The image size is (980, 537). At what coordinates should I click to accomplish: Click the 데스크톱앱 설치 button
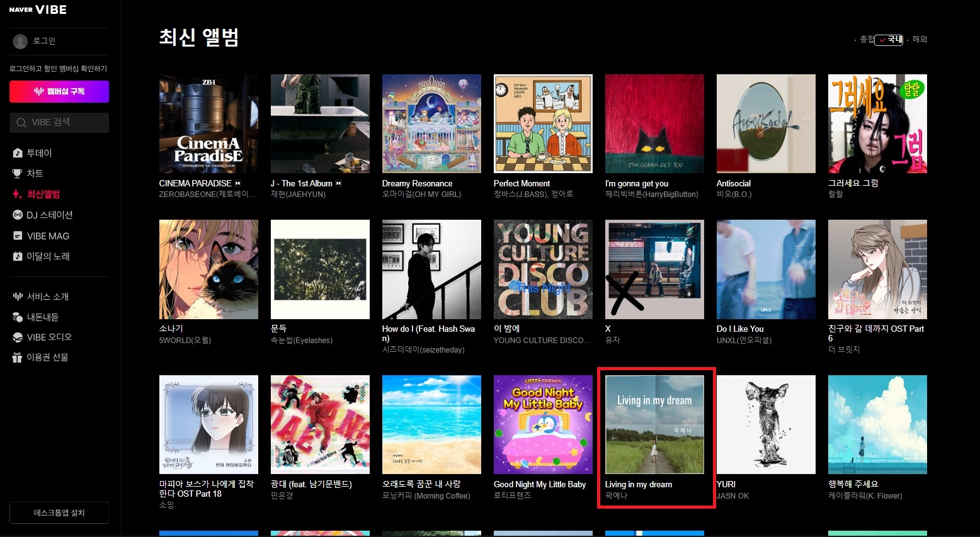pos(59,512)
